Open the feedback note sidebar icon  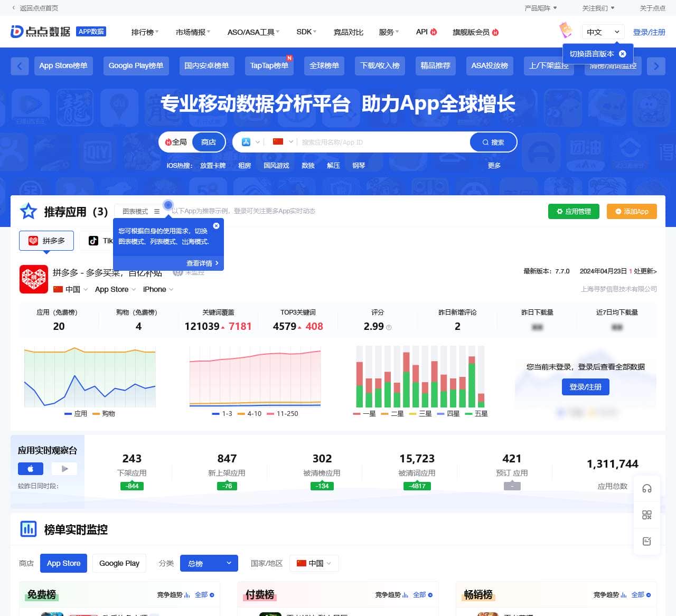coord(646,542)
